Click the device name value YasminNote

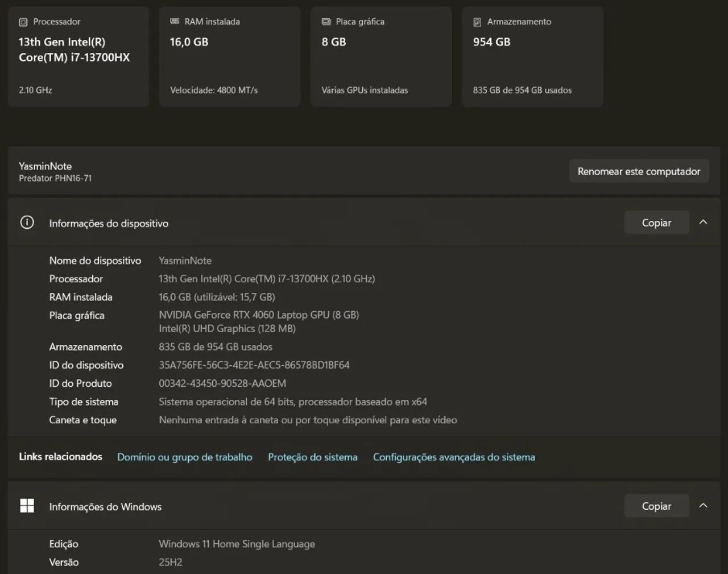185,261
